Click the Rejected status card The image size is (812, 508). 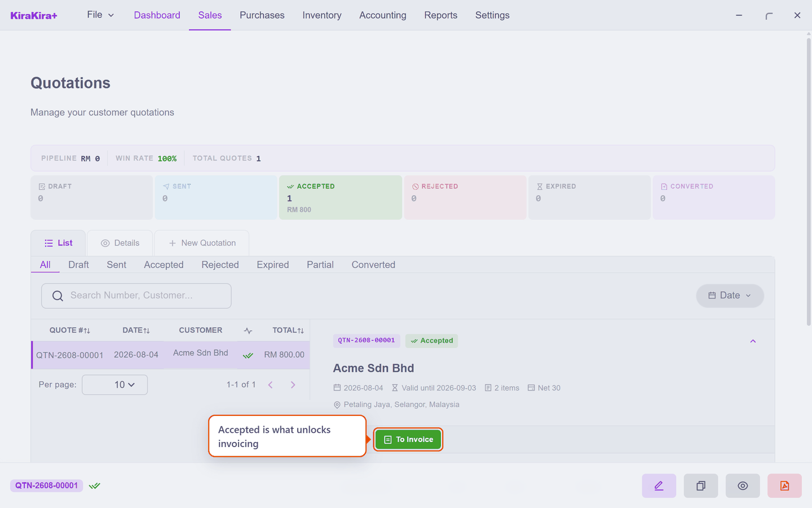[x=465, y=198]
